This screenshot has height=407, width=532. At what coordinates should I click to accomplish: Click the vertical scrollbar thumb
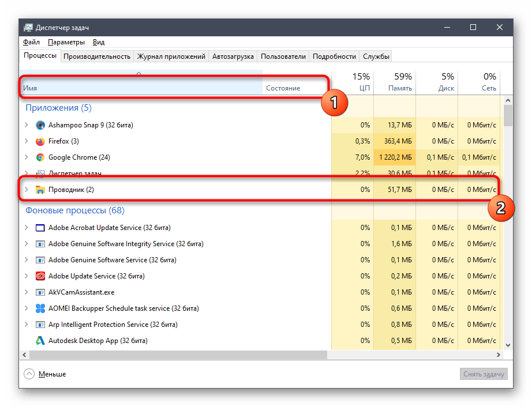pos(508,115)
